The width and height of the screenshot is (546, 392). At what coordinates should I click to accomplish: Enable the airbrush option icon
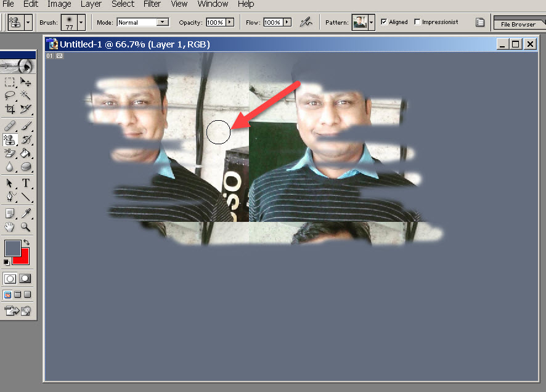pyautogui.click(x=306, y=22)
